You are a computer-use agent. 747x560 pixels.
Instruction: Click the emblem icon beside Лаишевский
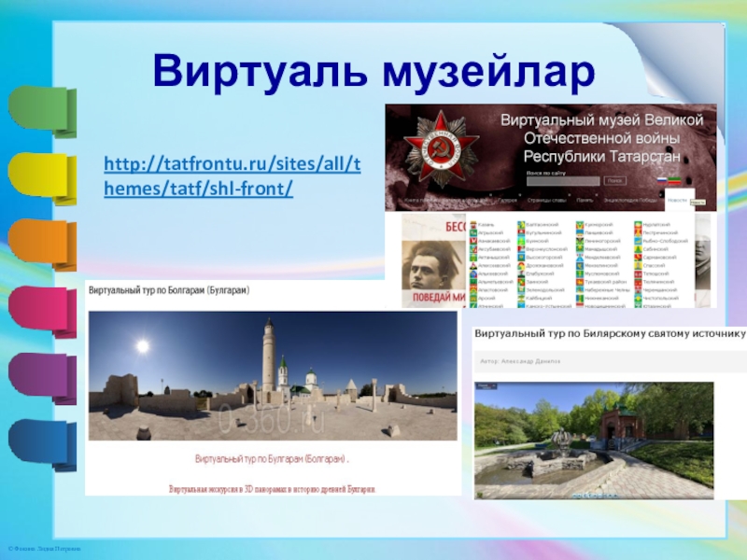click(580, 232)
